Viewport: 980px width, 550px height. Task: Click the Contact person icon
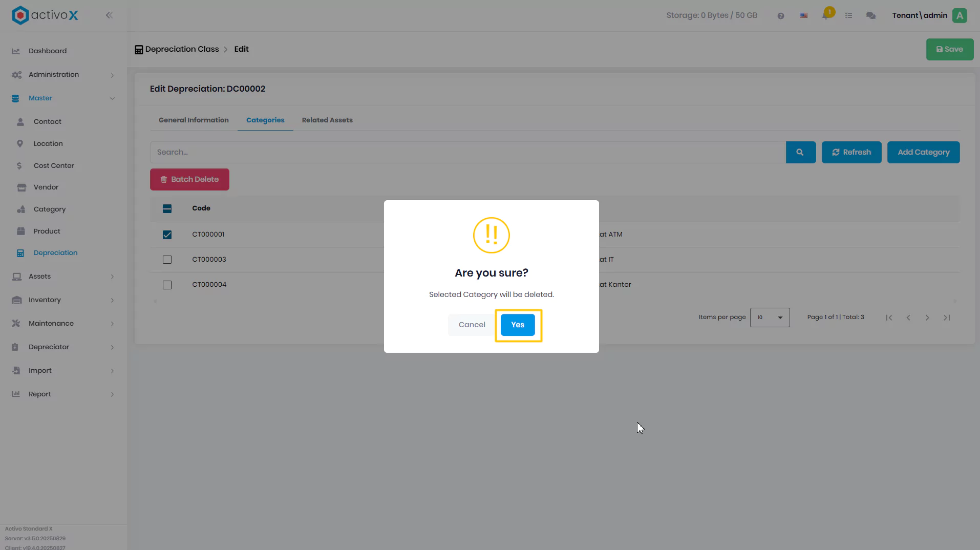(20, 122)
